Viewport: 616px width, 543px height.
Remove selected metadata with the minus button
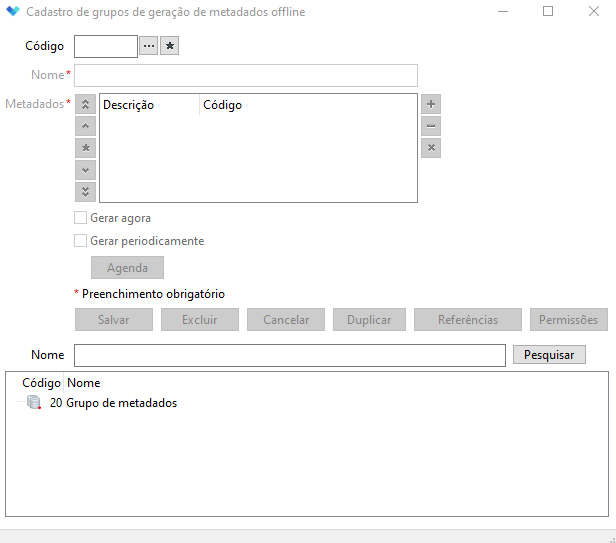(431, 126)
